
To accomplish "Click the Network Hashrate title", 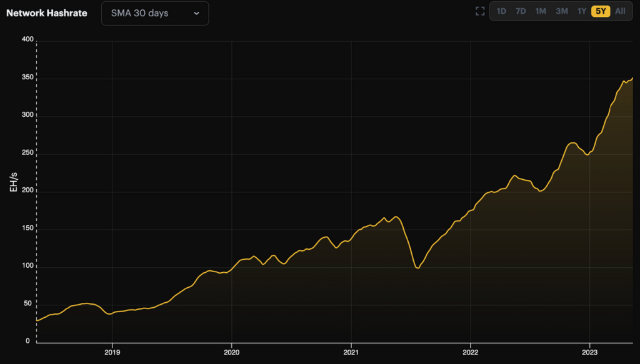I will point(47,12).
